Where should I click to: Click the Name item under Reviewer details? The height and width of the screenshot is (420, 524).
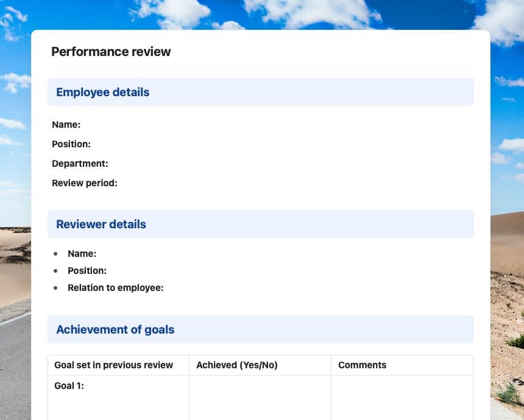[82, 254]
